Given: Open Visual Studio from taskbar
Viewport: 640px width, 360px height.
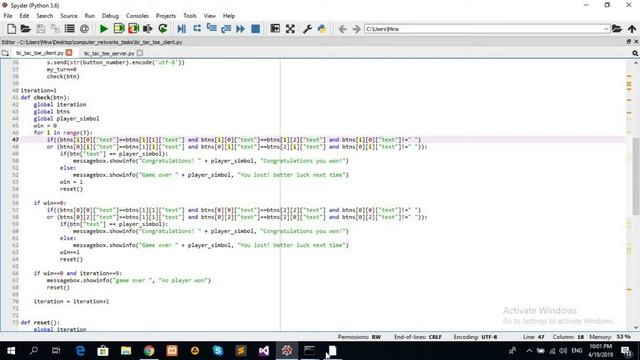Looking at the screenshot, I should coord(264,351).
